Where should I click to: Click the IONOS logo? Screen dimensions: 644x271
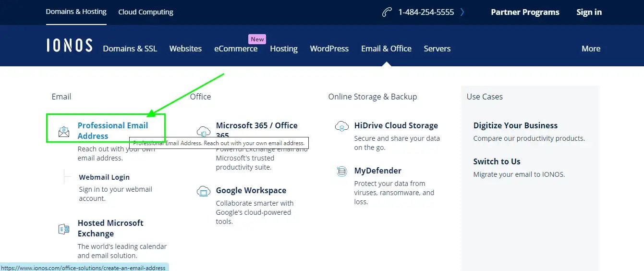(x=70, y=45)
